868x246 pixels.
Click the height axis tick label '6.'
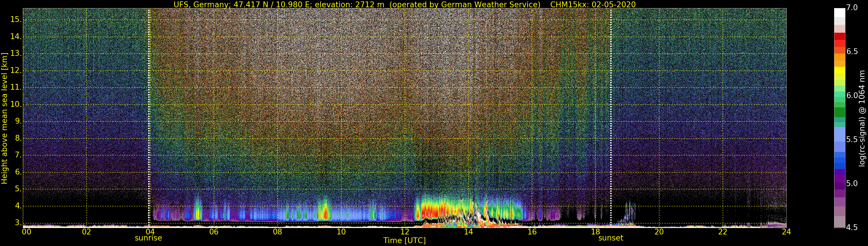[18, 172]
